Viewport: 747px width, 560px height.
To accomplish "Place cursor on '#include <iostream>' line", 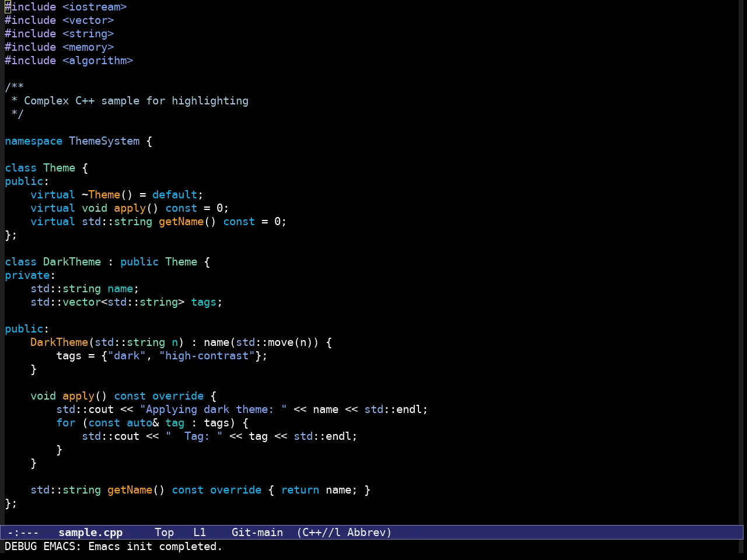I will click(66, 7).
